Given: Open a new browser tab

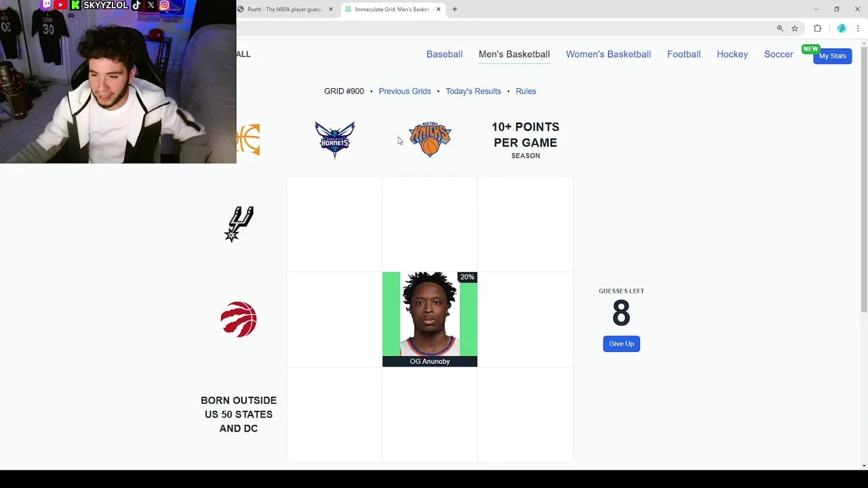Looking at the screenshot, I should pyautogui.click(x=455, y=9).
